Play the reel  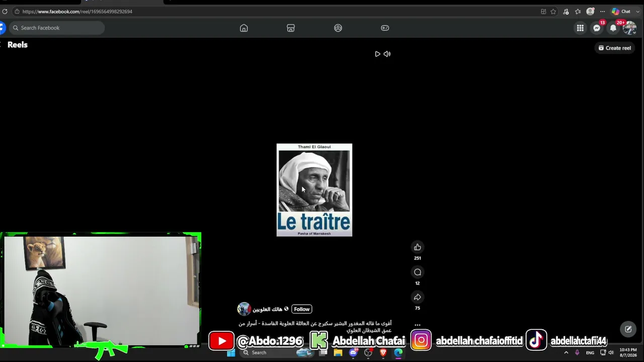[377, 54]
